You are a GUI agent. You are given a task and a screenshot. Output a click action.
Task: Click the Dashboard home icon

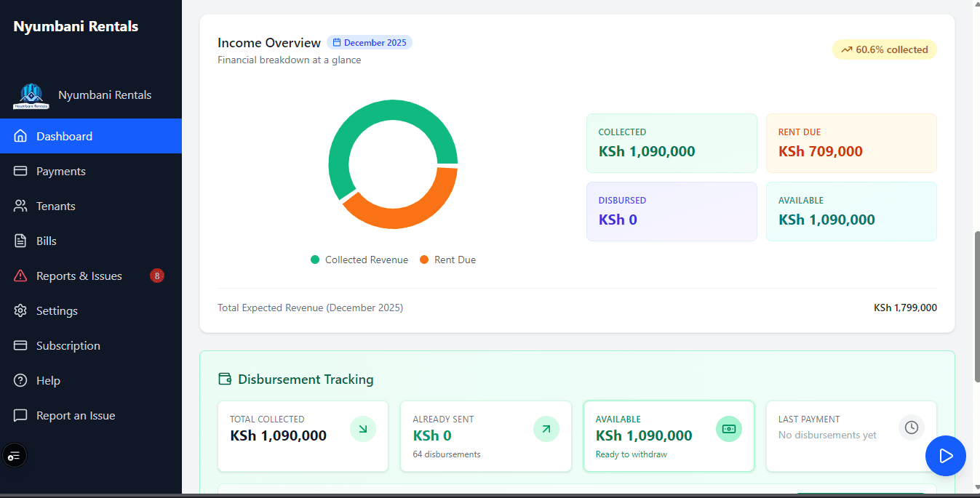20,136
